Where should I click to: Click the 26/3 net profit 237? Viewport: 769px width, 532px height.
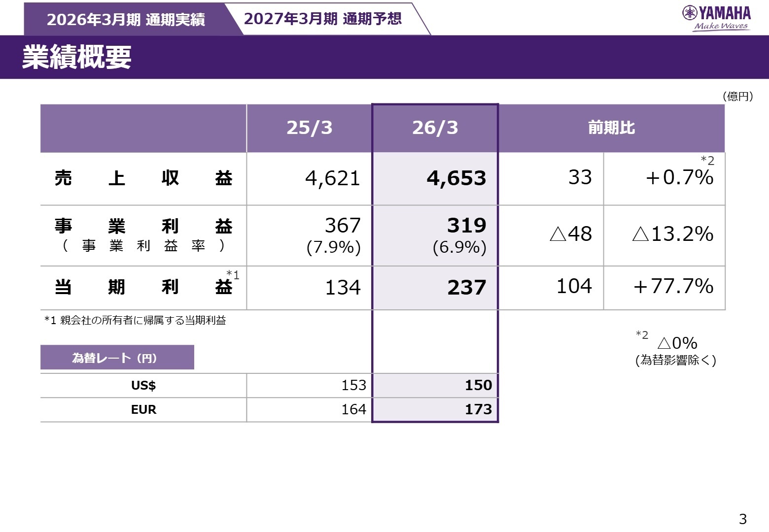pos(466,287)
